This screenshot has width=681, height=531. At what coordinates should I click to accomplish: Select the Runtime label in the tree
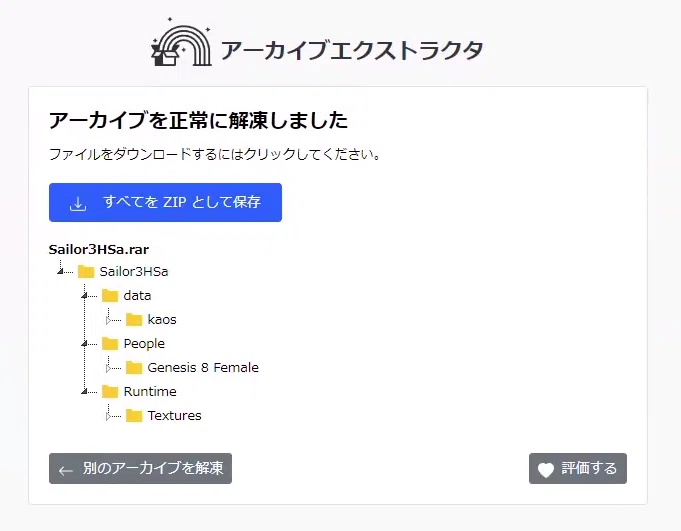pyautogui.click(x=150, y=392)
